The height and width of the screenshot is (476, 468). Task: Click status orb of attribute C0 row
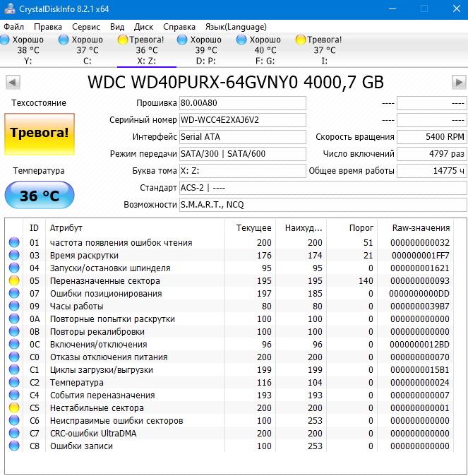(x=14, y=357)
